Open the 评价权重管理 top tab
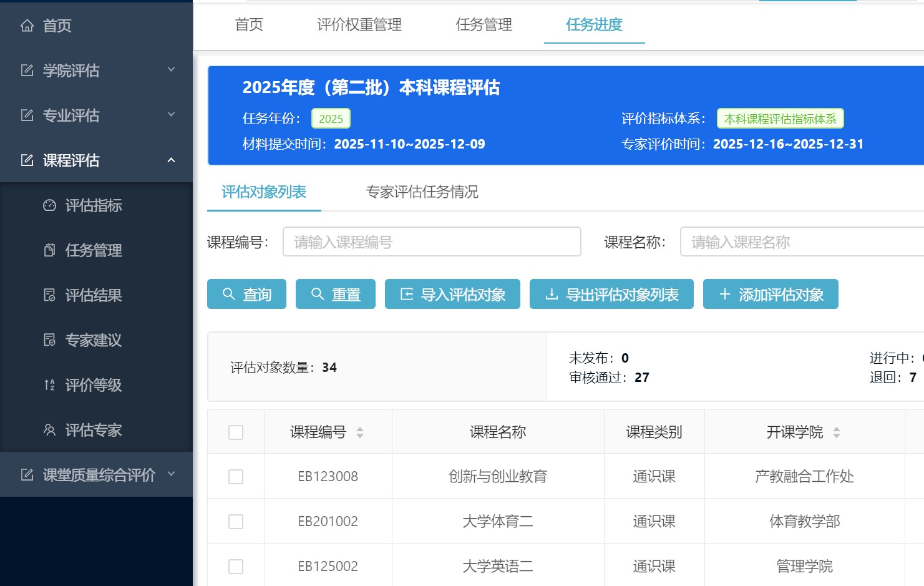The width and height of the screenshot is (924, 586). [x=359, y=25]
